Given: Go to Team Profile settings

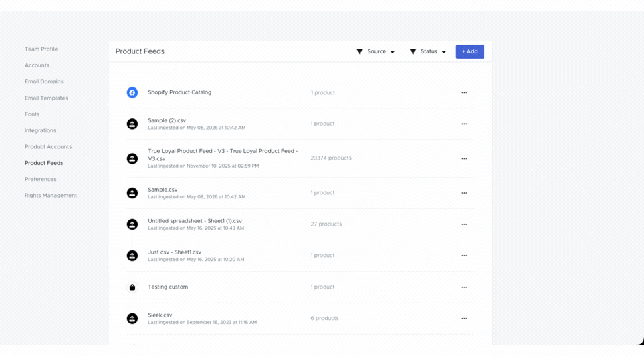Looking at the screenshot, I should (x=41, y=49).
